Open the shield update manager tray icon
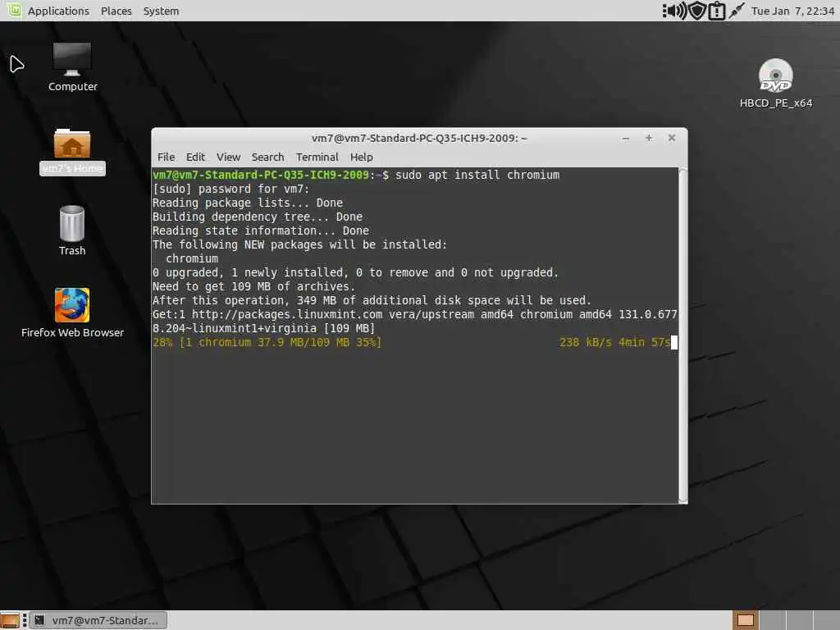 (696, 11)
